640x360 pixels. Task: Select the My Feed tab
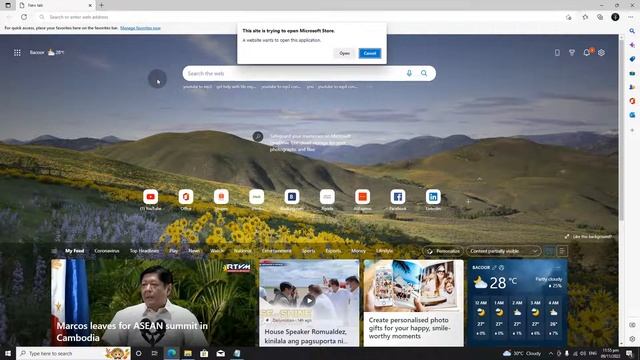pyautogui.click(x=74, y=251)
